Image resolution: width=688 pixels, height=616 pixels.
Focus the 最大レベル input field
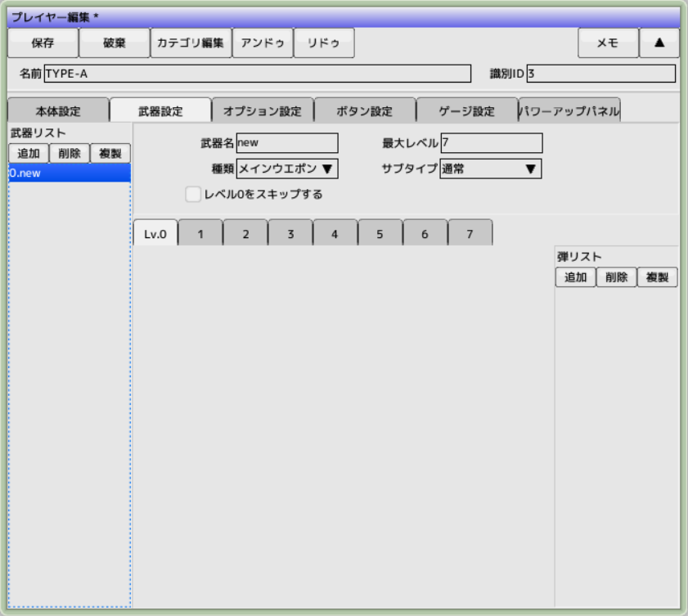click(491, 143)
